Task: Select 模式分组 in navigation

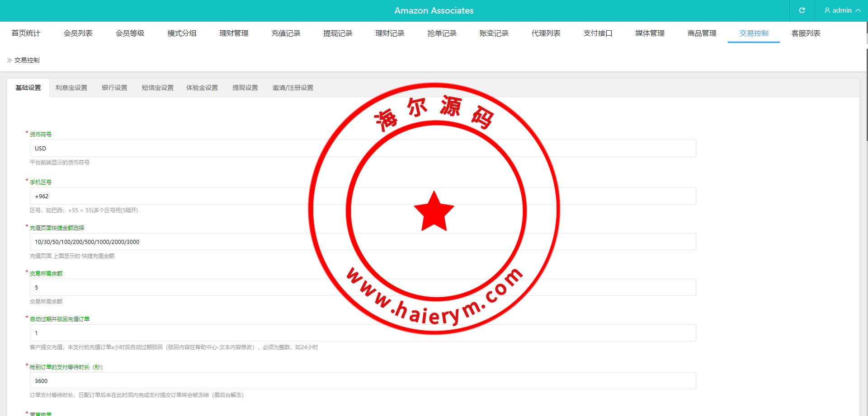Action: [182, 33]
